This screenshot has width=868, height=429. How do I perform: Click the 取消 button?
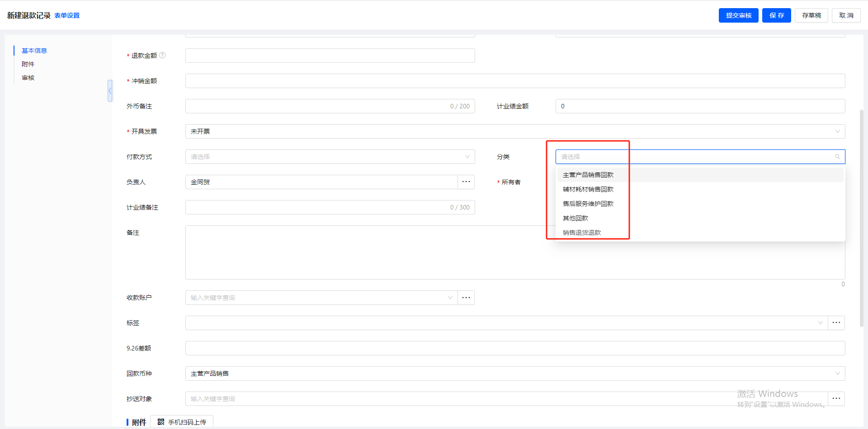tap(846, 15)
